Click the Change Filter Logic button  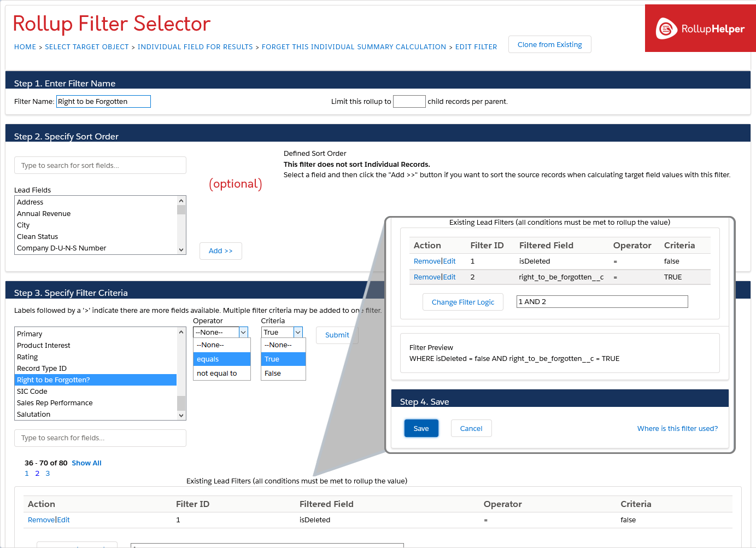[462, 302]
